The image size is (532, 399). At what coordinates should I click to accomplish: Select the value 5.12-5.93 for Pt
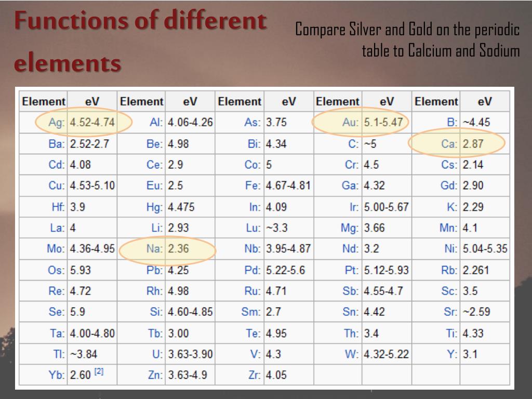386,270
